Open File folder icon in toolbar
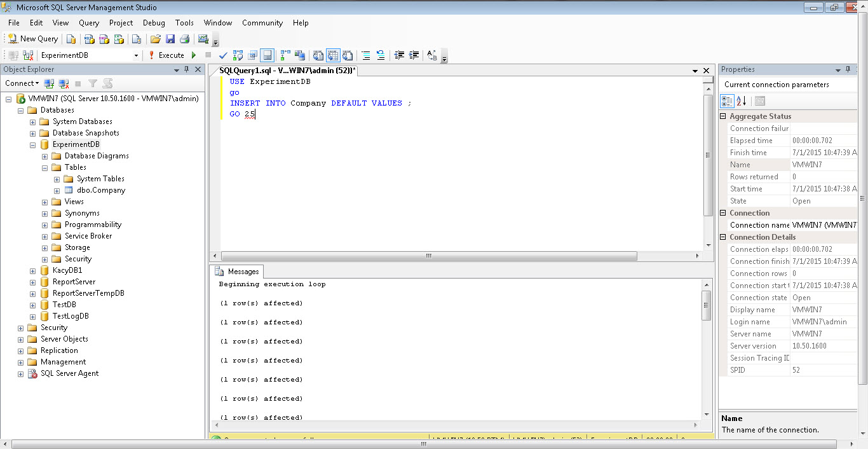This screenshot has width=868, height=449. (155, 39)
